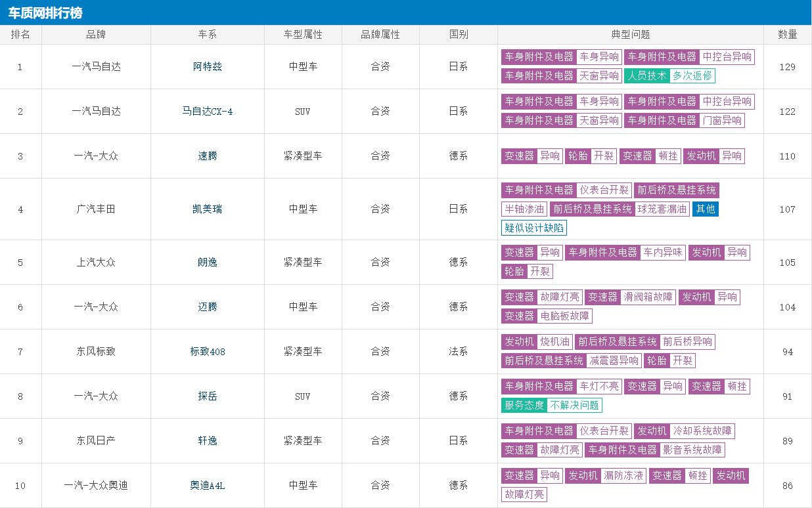Open the 标致408 car series link
Image resolution: width=812 pixels, height=508 pixels.
coord(207,352)
